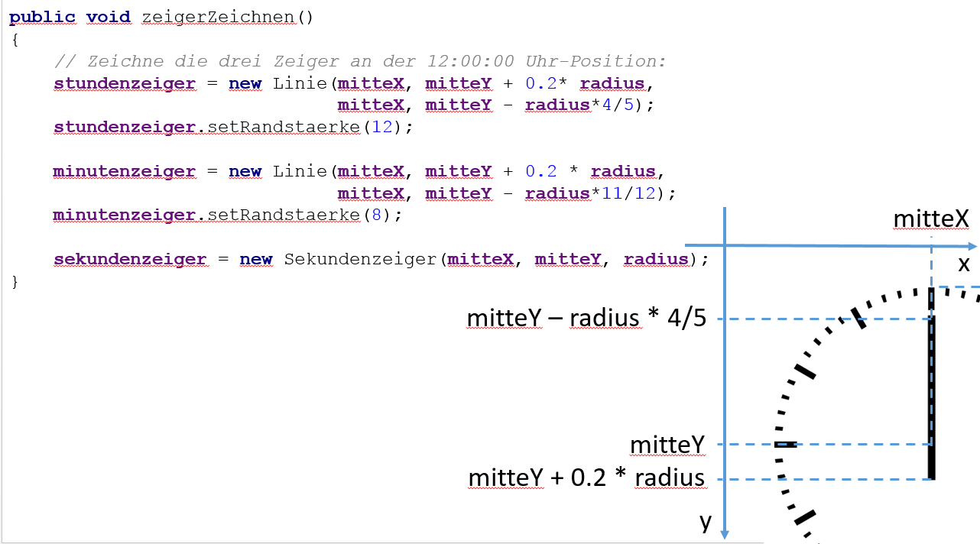Click the thick black vertical clock hand
Screen dimensions: 980x544
(x=931, y=382)
